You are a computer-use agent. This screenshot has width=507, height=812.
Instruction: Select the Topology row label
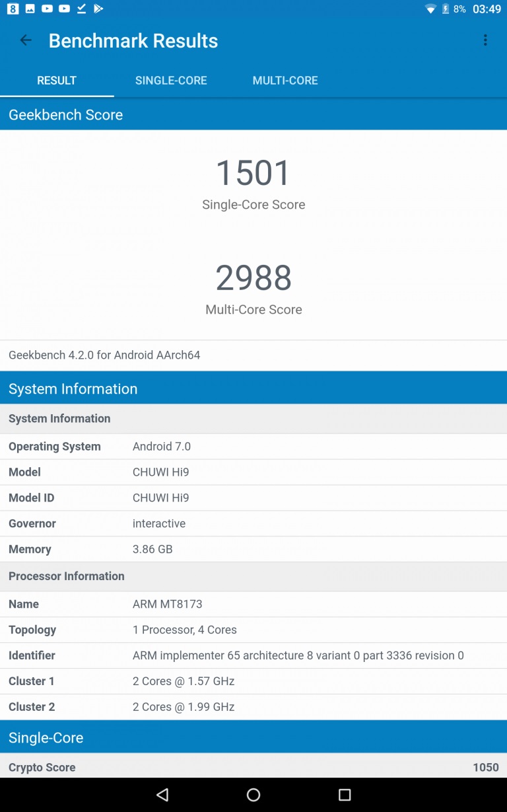(32, 630)
